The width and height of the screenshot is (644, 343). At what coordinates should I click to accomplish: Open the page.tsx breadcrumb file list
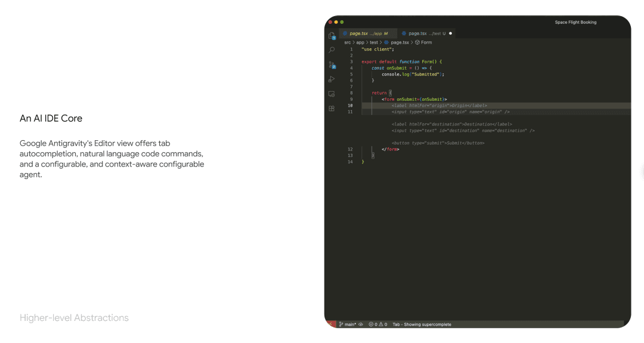(400, 42)
